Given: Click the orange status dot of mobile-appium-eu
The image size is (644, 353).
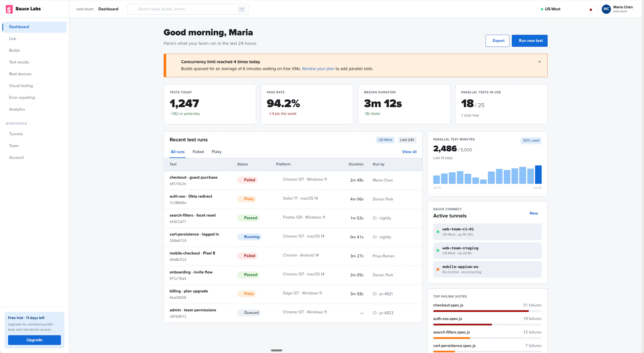Looking at the screenshot, I should click(x=438, y=269).
